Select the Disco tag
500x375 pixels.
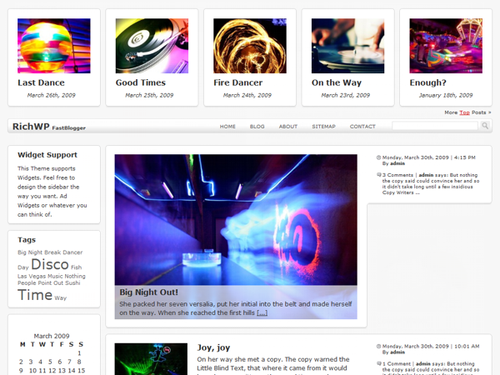50,264
